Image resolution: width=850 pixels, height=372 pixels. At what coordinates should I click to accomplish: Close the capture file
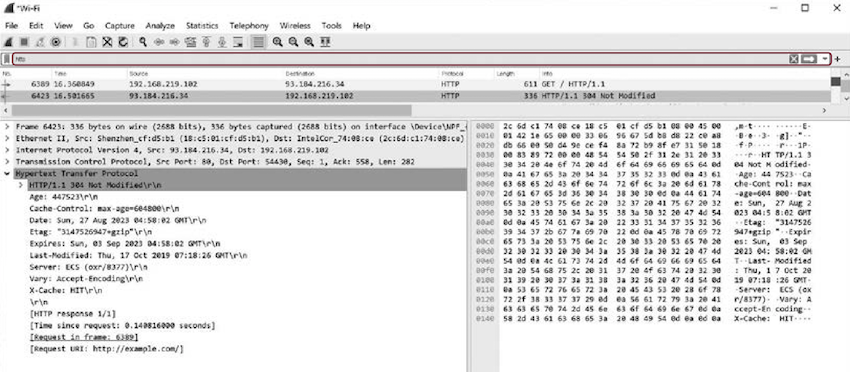pos(107,42)
